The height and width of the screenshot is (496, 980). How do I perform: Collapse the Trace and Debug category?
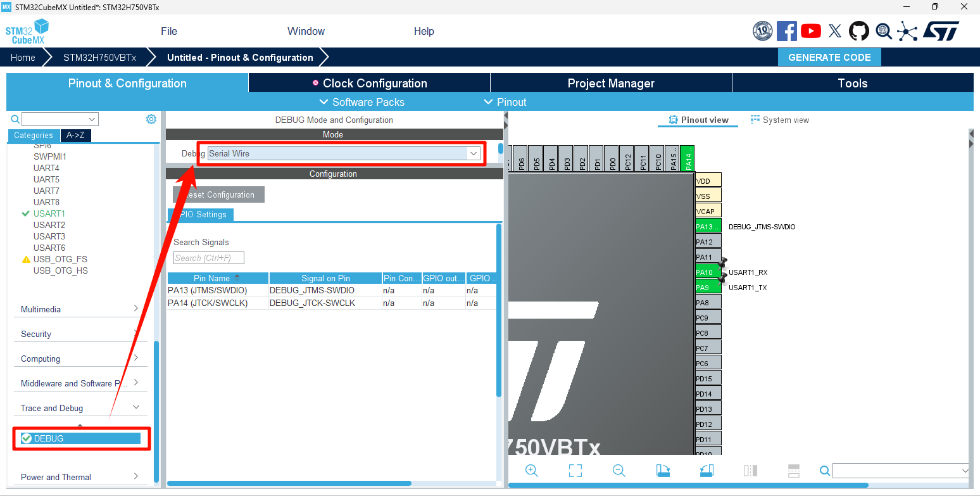(80, 408)
